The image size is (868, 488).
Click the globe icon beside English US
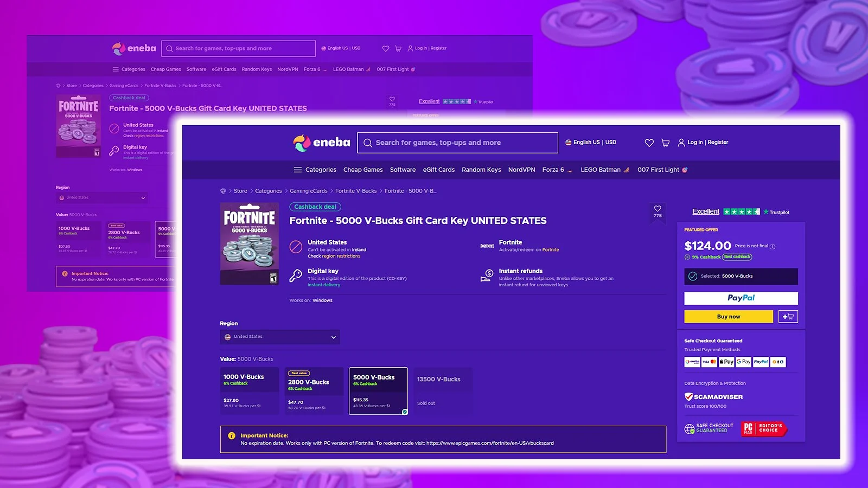tap(568, 143)
